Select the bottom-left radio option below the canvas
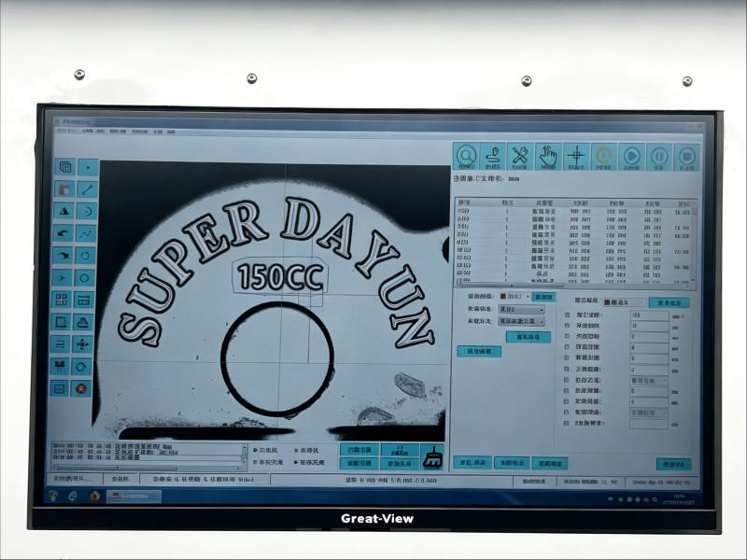The width and height of the screenshot is (747, 560). (255, 462)
